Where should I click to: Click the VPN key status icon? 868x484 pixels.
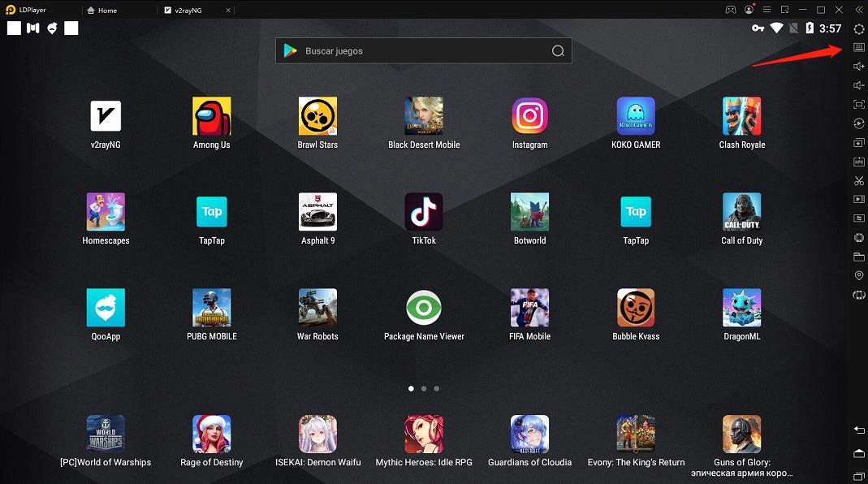(758, 28)
